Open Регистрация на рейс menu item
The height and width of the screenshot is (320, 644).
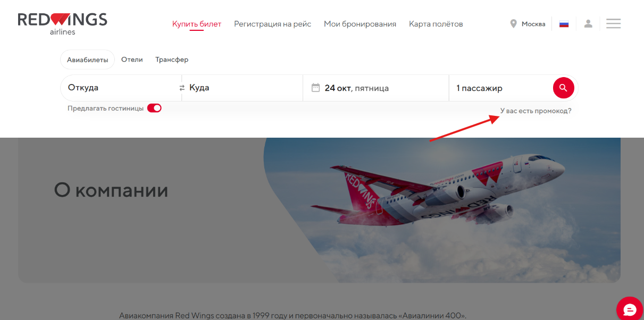(x=272, y=24)
